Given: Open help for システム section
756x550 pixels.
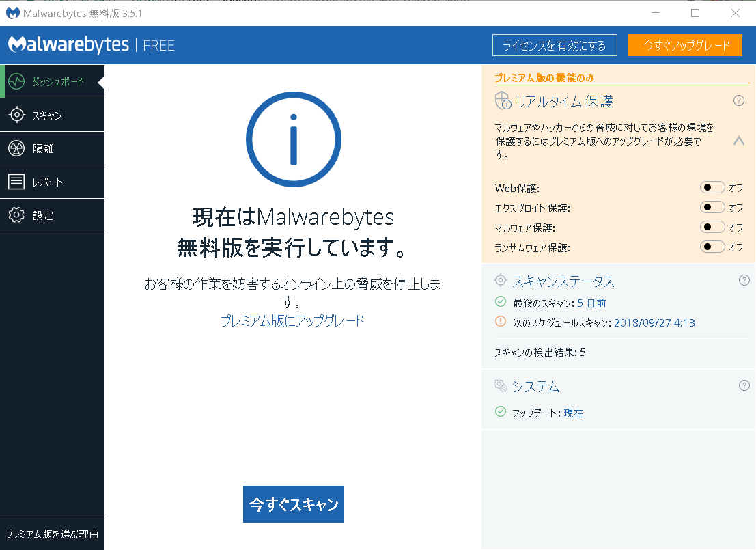Looking at the screenshot, I should pyautogui.click(x=744, y=385).
